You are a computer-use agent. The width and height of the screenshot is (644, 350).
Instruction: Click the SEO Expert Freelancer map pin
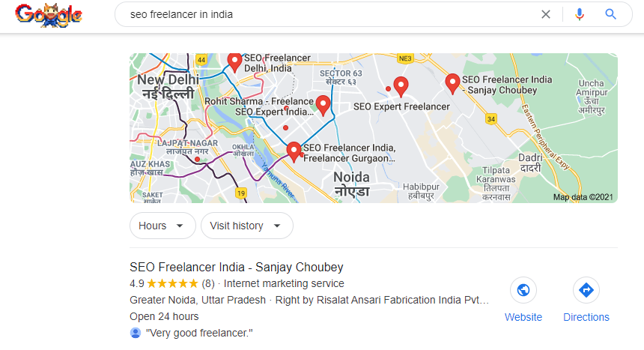point(401,86)
